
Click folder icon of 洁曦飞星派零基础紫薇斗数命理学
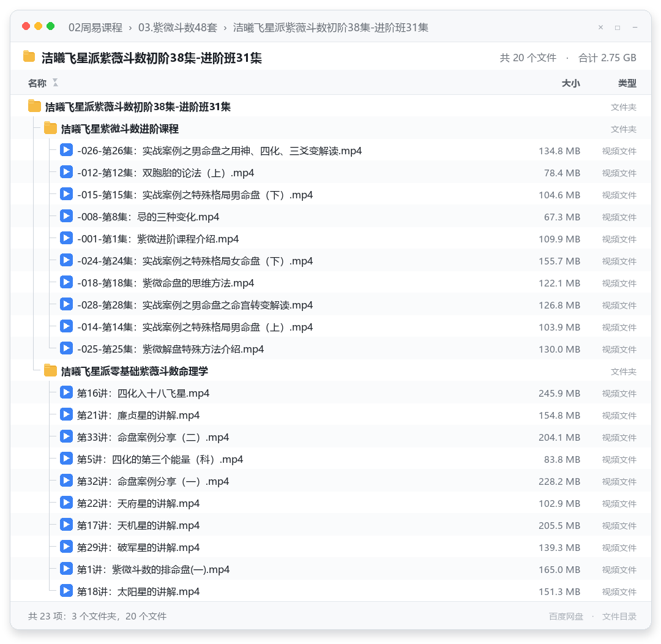[50, 371]
